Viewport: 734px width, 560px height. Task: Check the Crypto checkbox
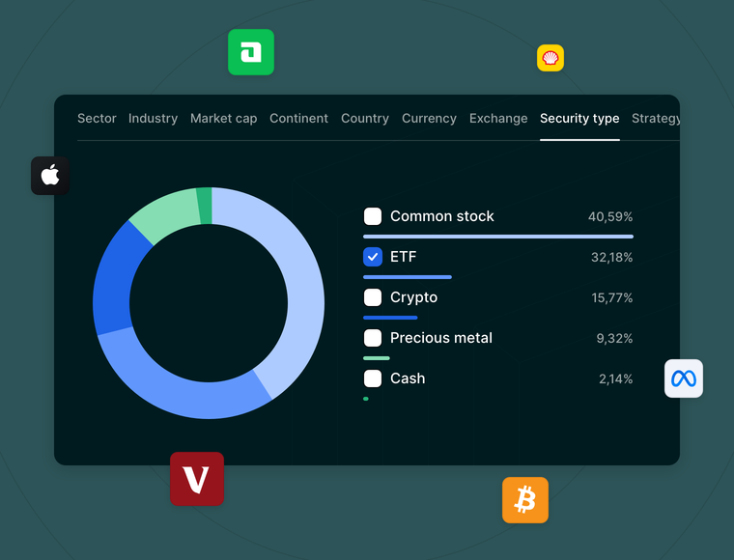click(373, 297)
